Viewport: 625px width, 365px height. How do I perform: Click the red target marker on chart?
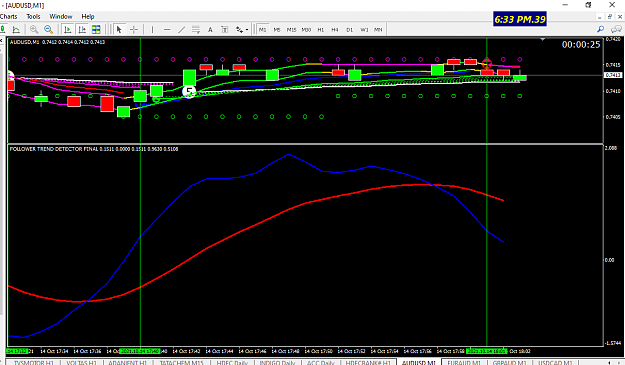pos(487,63)
